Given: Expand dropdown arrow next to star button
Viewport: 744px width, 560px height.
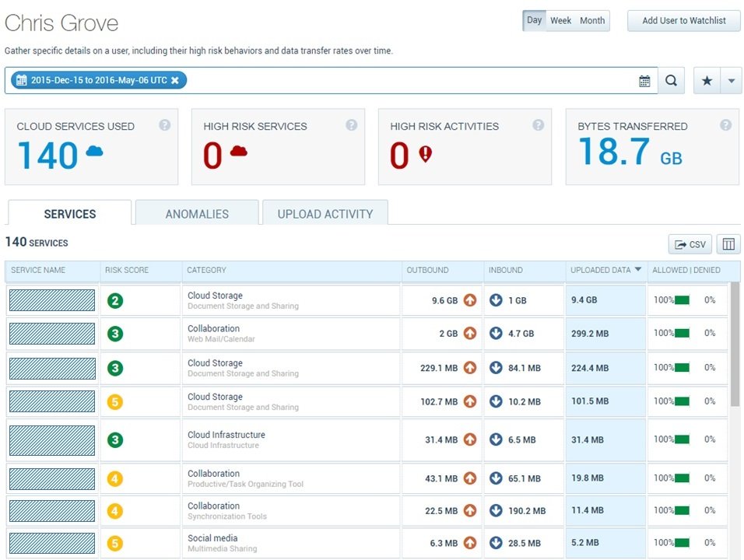Looking at the screenshot, I should [732, 81].
